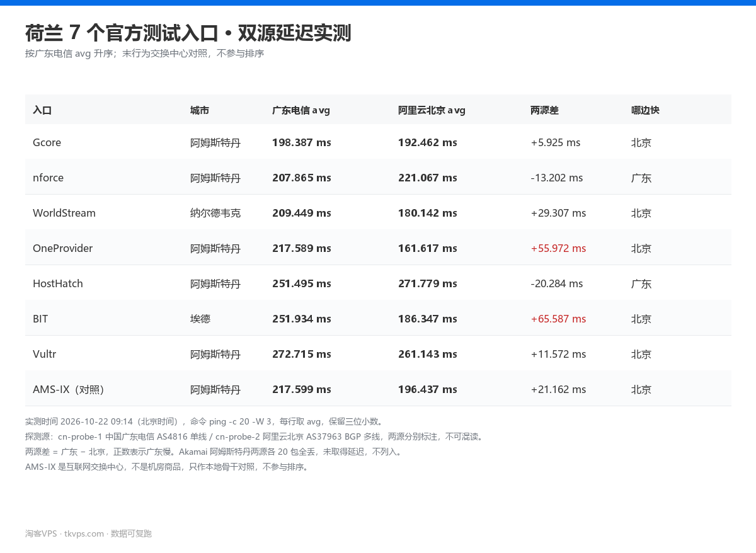
Task: Click the 两源差 column header
Action: (x=544, y=110)
